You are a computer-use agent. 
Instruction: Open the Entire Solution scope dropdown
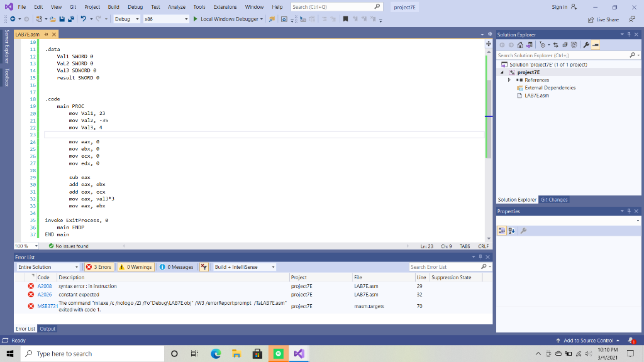[x=48, y=266]
